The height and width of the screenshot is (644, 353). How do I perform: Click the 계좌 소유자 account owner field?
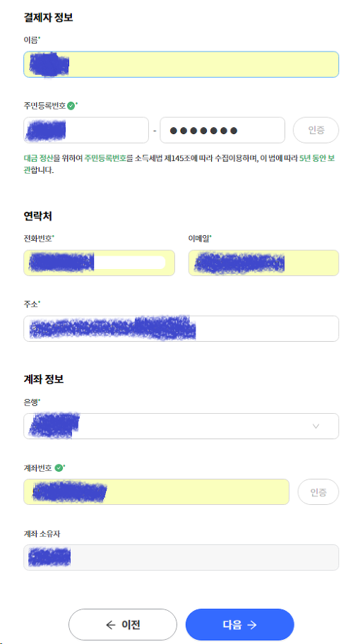pyautogui.click(x=181, y=557)
